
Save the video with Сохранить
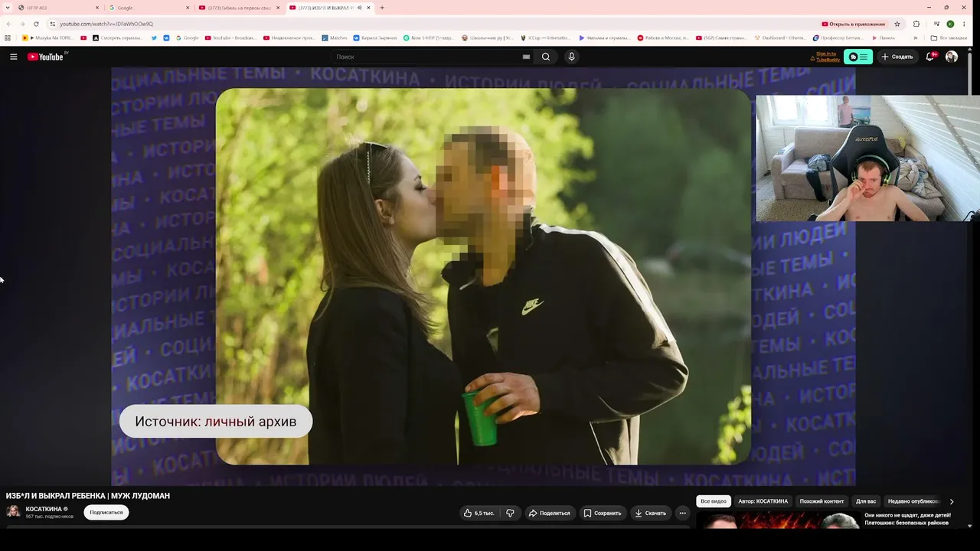coord(603,513)
